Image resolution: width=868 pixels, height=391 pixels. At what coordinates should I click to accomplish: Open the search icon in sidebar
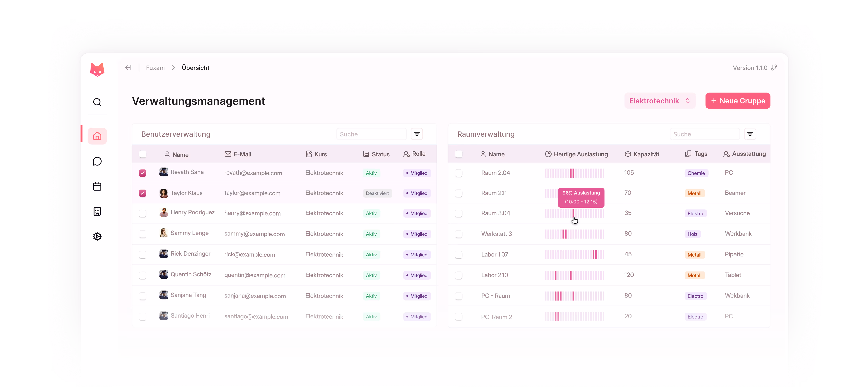point(97,102)
